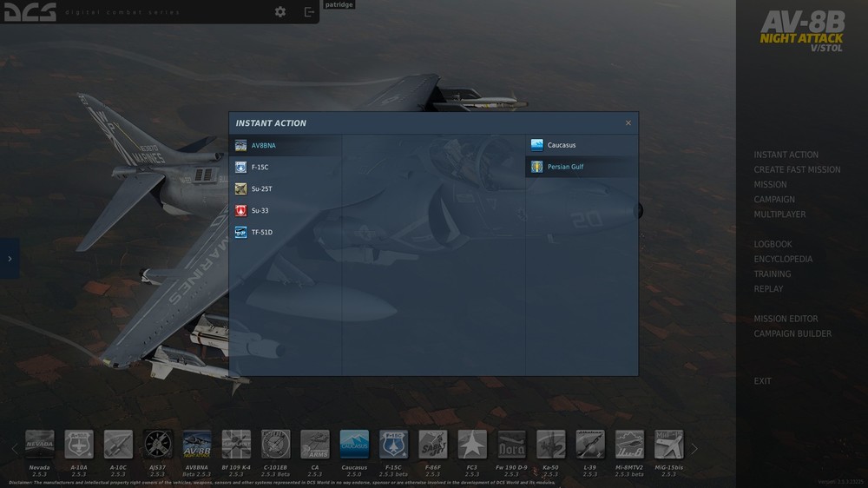Open REPLAY menu item
Image resolution: width=868 pixels, height=488 pixels.
tap(768, 289)
